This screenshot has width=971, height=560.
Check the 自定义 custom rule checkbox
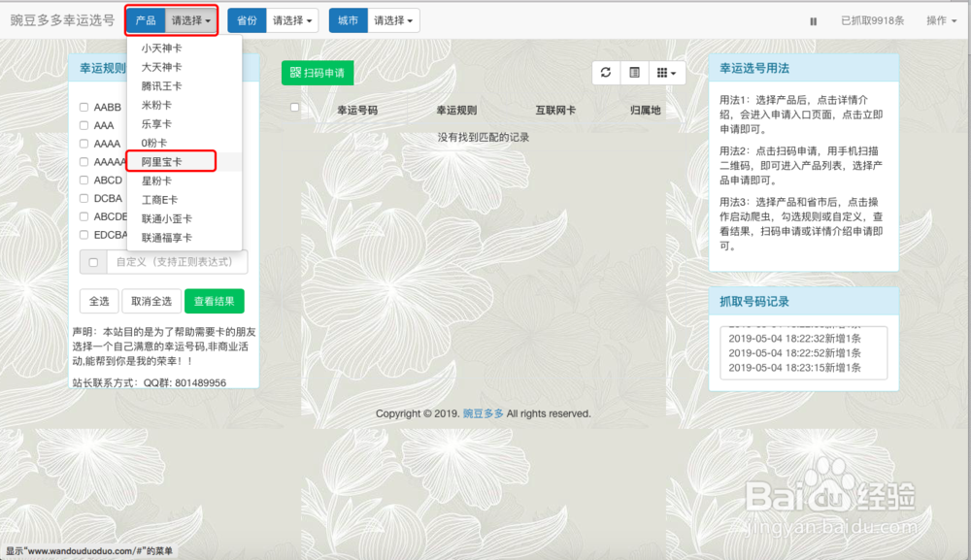(93, 262)
